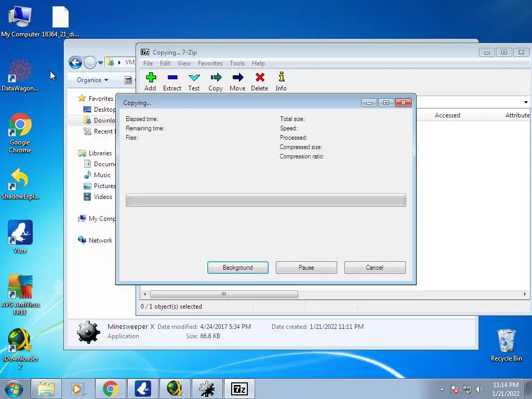Open the Edit menu in 7-Zip
The width and height of the screenshot is (532, 399).
click(x=165, y=63)
